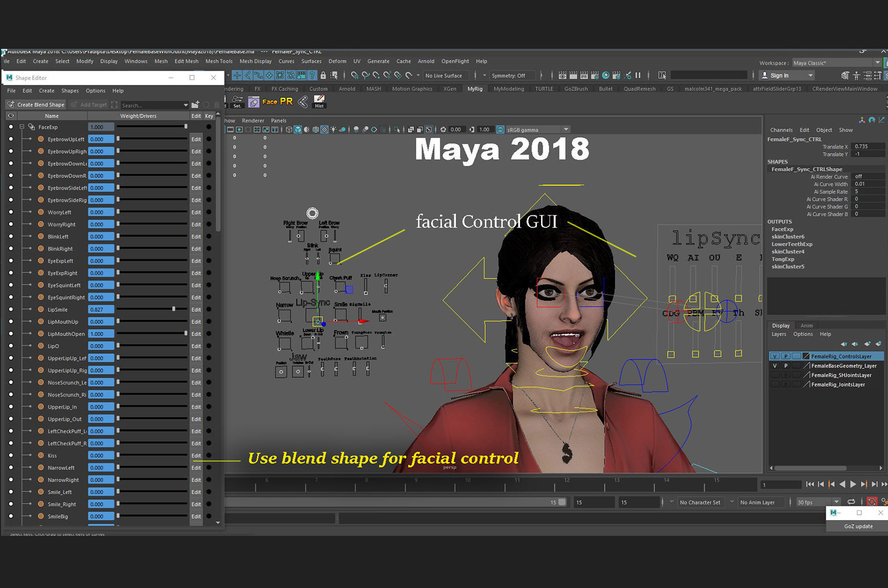
Task: Select the GoZBrush shelf tab
Action: pos(576,88)
